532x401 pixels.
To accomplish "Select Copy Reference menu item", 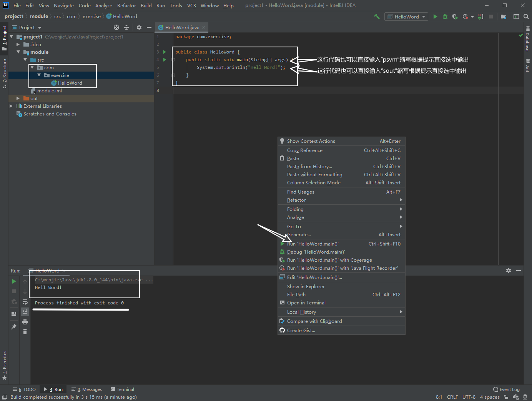I will click(341, 150).
